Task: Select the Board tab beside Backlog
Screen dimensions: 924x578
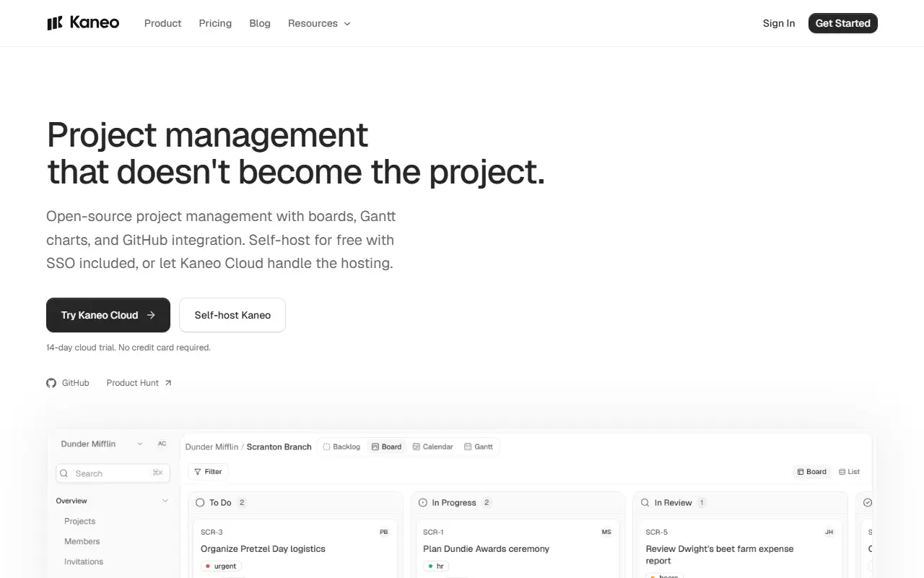Action: pyautogui.click(x=386, y=447)
